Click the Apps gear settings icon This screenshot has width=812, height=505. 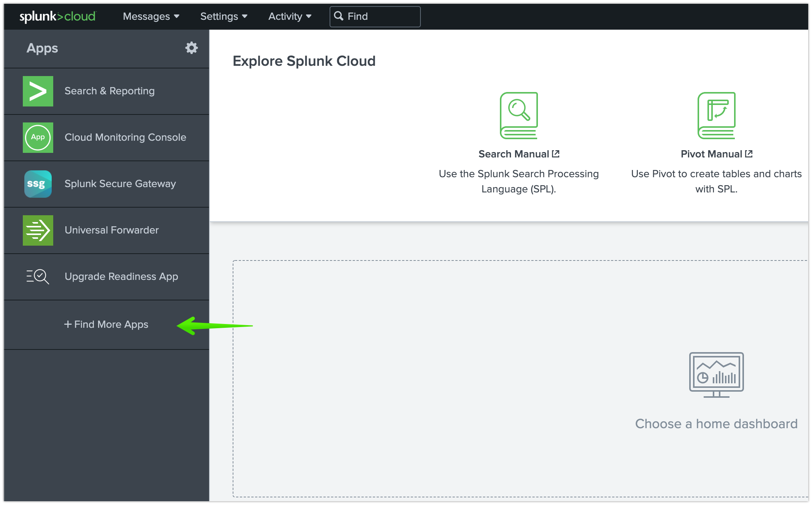point(191,48)
